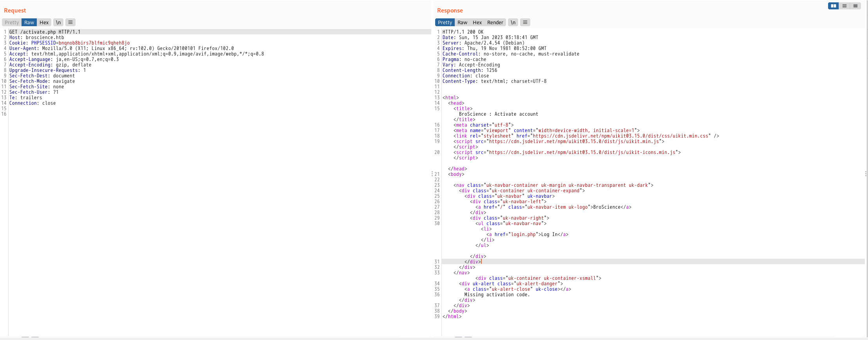This screenshot has width=868, height=340.
Task: Click the Request panel title
Action: pos(15,11)
